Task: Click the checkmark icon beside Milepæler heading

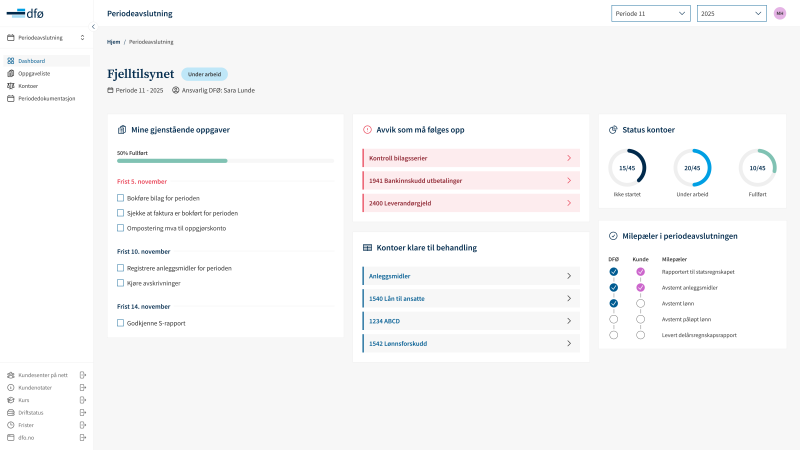Action: [613, 236]
